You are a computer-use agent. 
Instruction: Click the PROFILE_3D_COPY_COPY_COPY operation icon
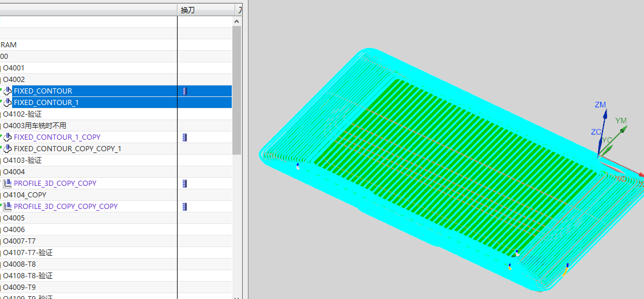(7, 207)
